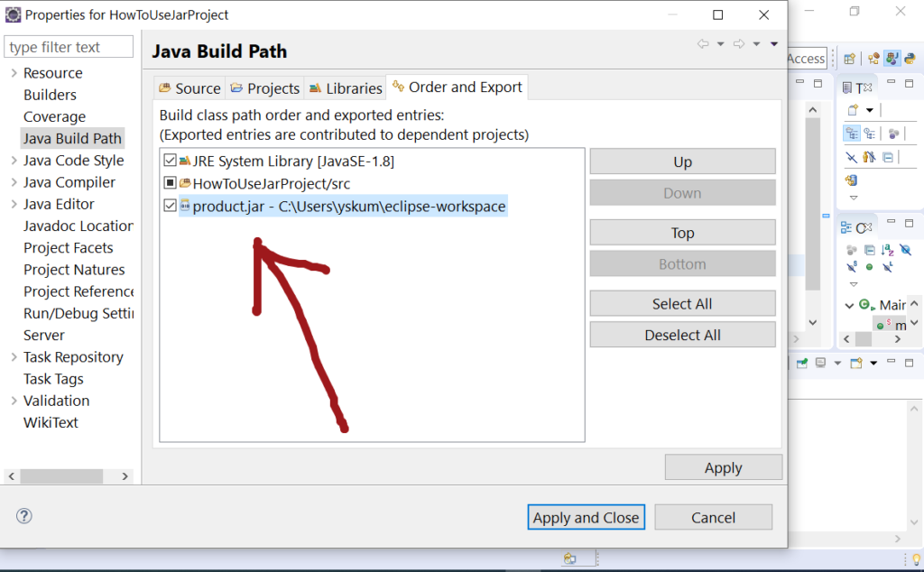This screenshot has width=924, height=572.
Task: Click the Apply and Close button
Action: 586,517
